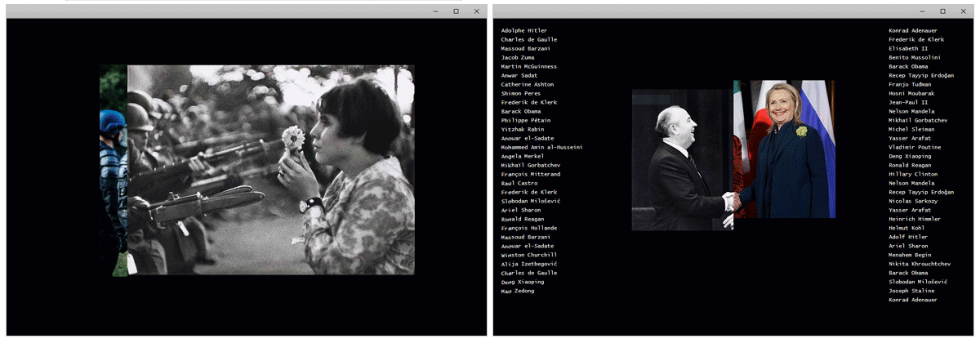Select the name Heinrich Himmler
This screenshot has width=980, height=343.
[x=915, y=219]
